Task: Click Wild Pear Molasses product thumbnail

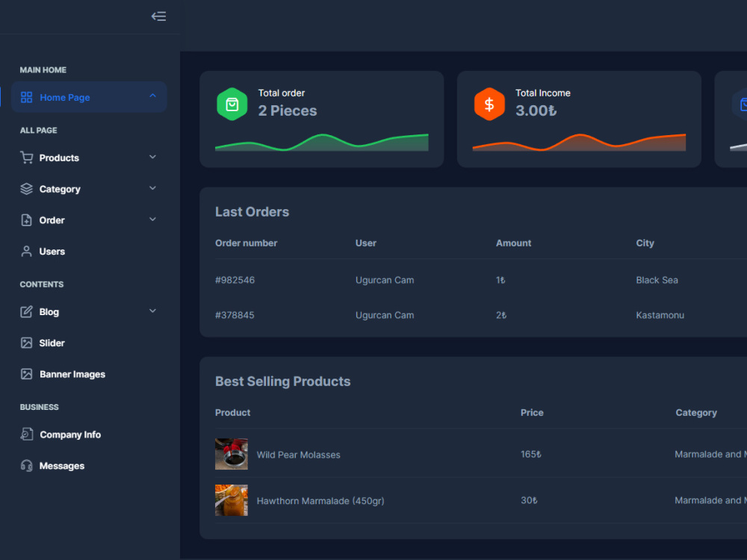Action: [232, 454]
